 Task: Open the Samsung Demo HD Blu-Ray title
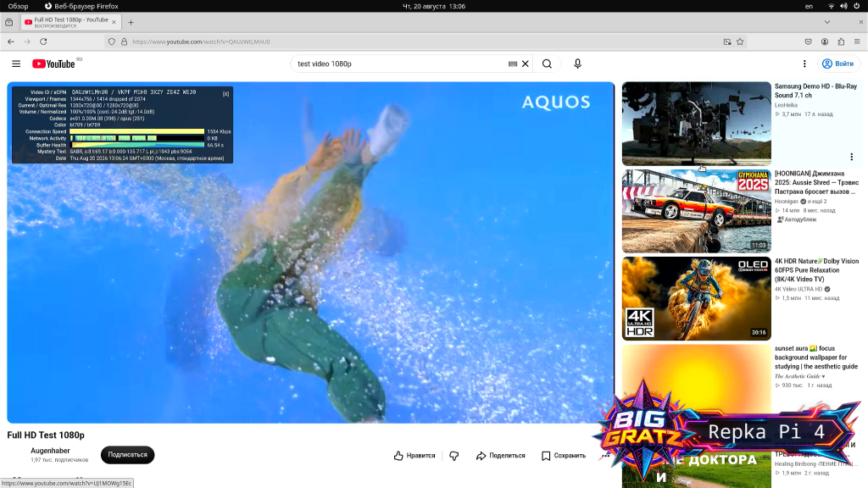pos(815,91)
